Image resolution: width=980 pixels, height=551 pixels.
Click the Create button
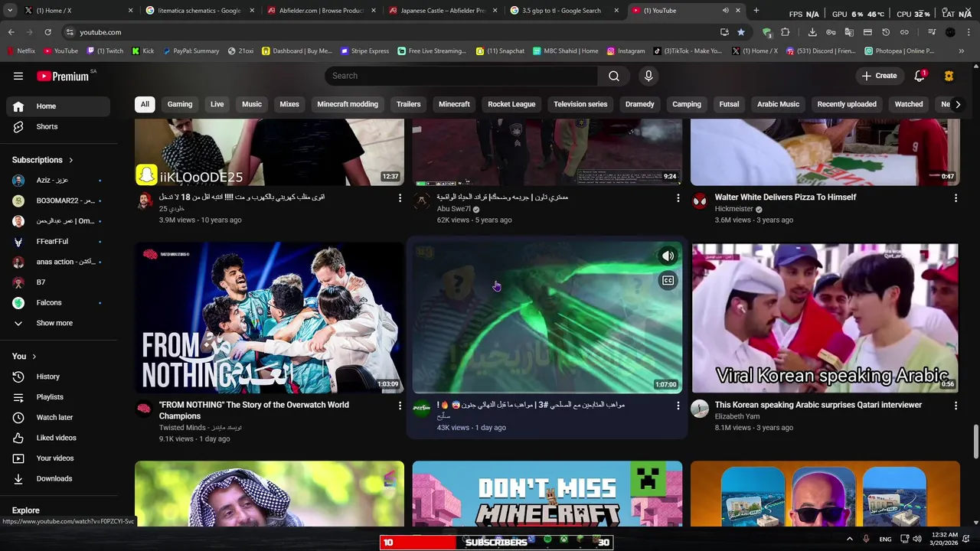tap(879, 76)
